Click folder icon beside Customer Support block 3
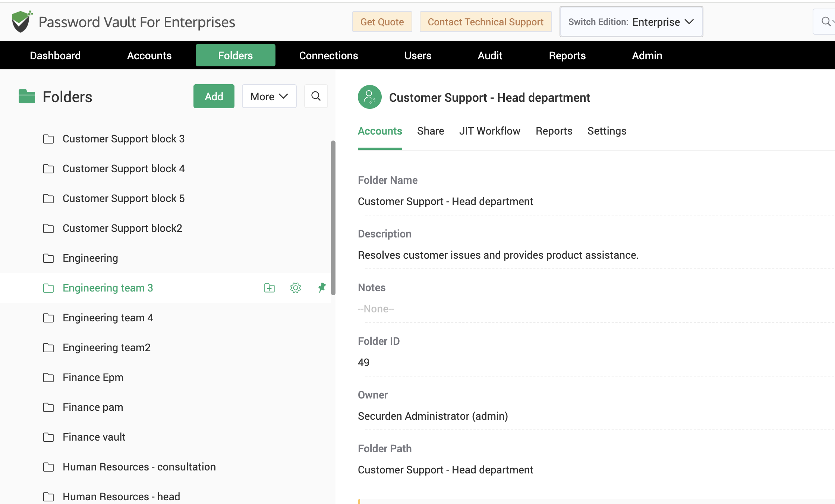Viewport: 835px width, 504px height. pos(48,139)
